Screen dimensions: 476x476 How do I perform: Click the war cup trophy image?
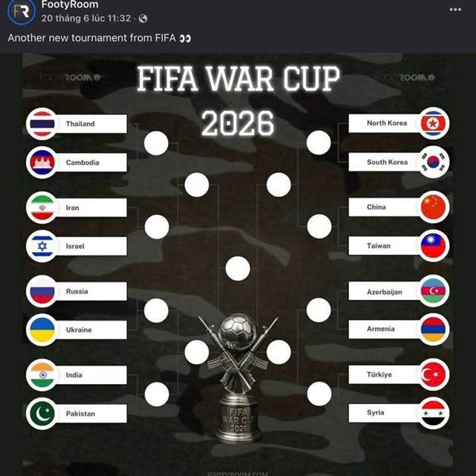pyautogui.click(x=238, y=378)
